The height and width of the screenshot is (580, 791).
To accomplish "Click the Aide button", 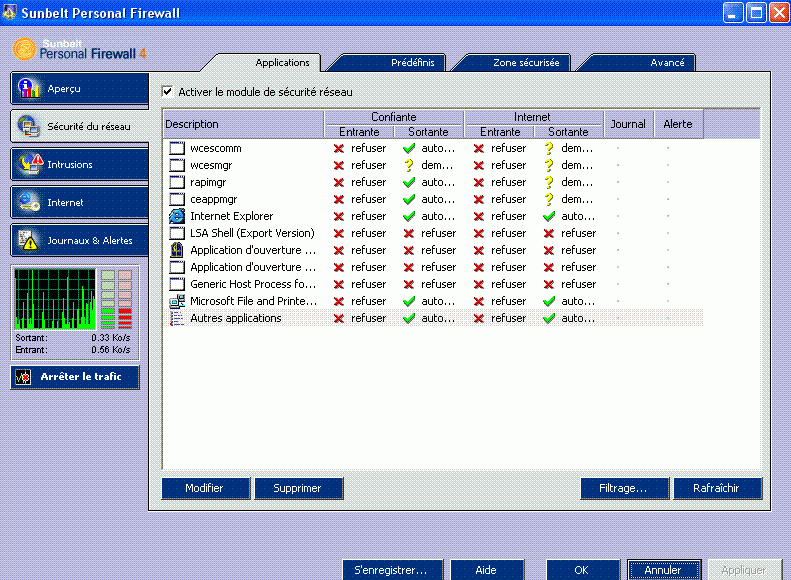I will [487, 570].
